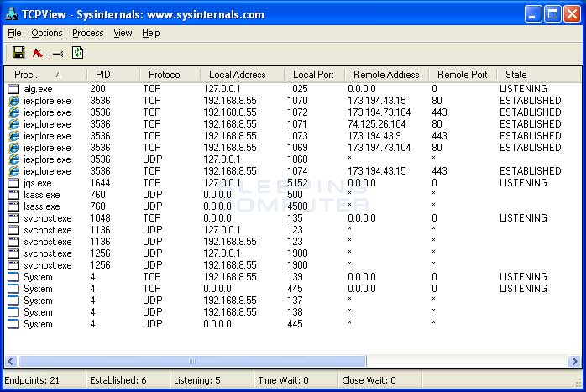Image resolution: width=586 pixels, height=392 pixels.
Task: Click System icon on TCP port 445 row
Action: 13,289
